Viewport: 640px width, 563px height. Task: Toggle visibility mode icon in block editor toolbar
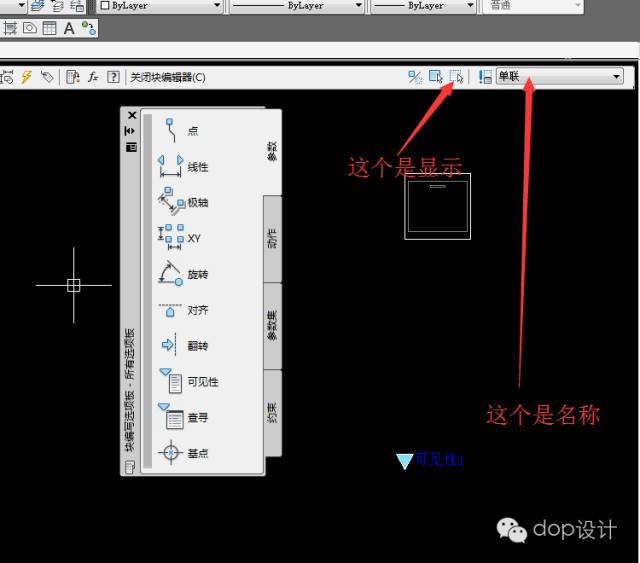click(x=415, y=76)
